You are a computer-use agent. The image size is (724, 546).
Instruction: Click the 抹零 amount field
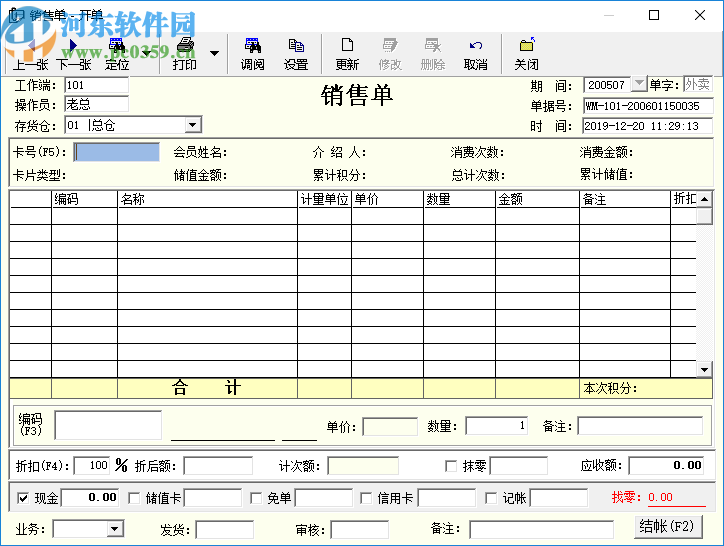(519, 466)
